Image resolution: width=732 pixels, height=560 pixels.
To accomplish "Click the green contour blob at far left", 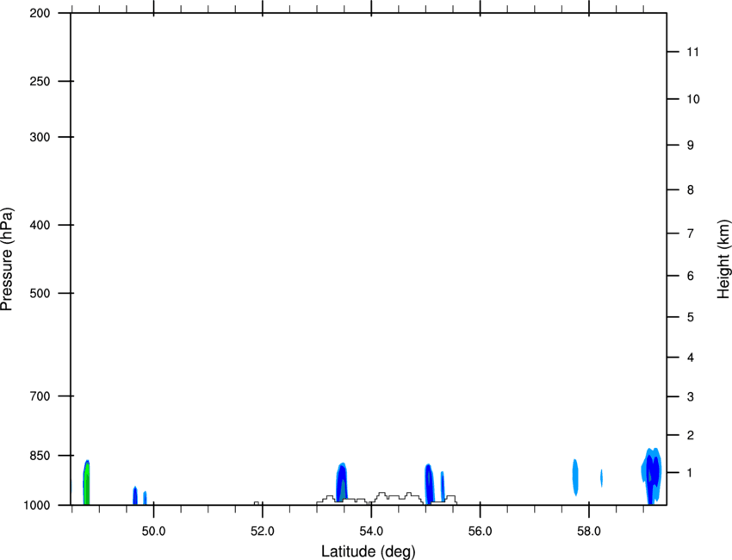I will [86, 483].
